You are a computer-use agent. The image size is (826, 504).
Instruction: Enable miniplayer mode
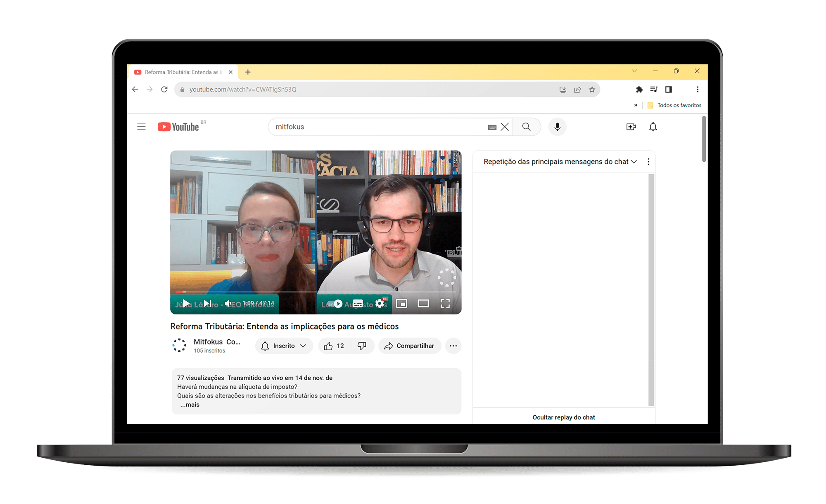click(401, 304)
